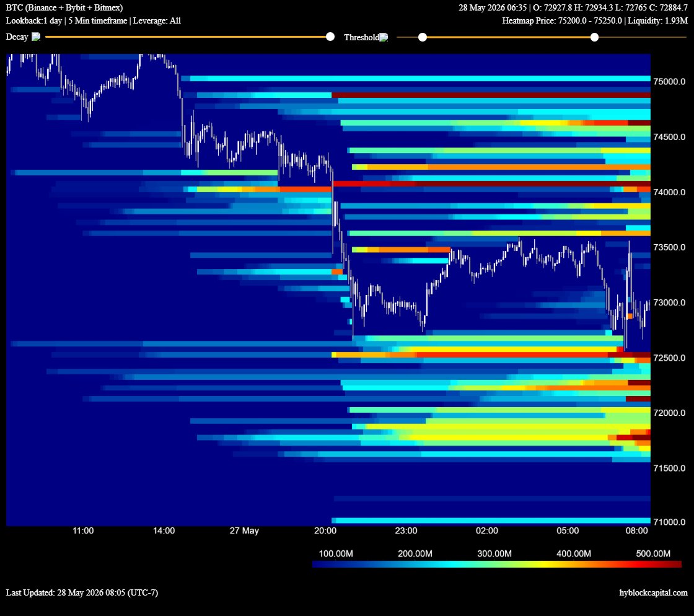This screenshot has height=616, width=694.
Task: Click the 500.00M legend label
Action: click(x=653, y=553)
